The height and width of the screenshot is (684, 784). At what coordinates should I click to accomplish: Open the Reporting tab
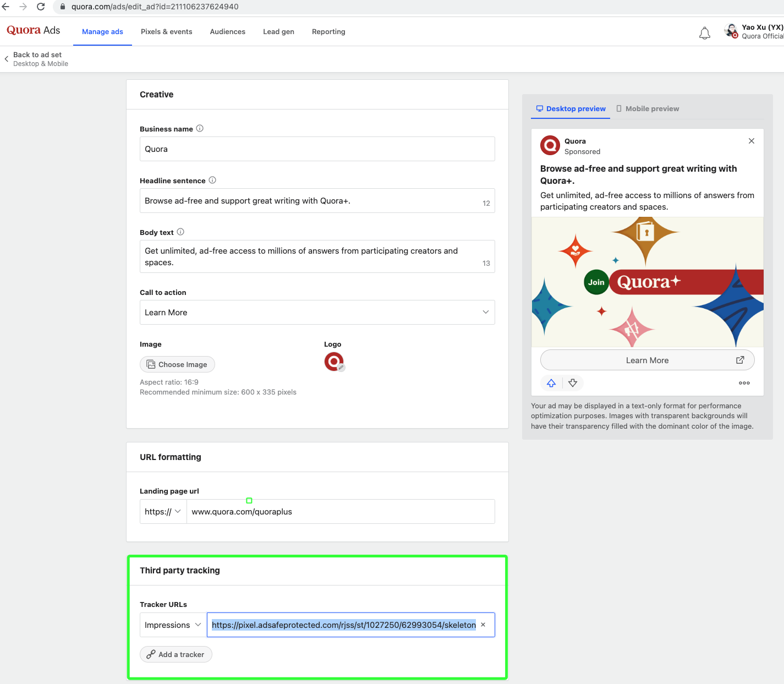point(328,32)
